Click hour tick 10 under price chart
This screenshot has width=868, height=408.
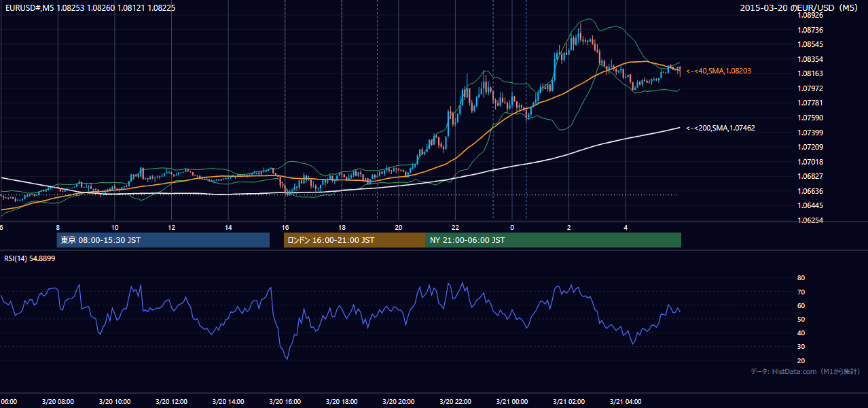(115, 227)
